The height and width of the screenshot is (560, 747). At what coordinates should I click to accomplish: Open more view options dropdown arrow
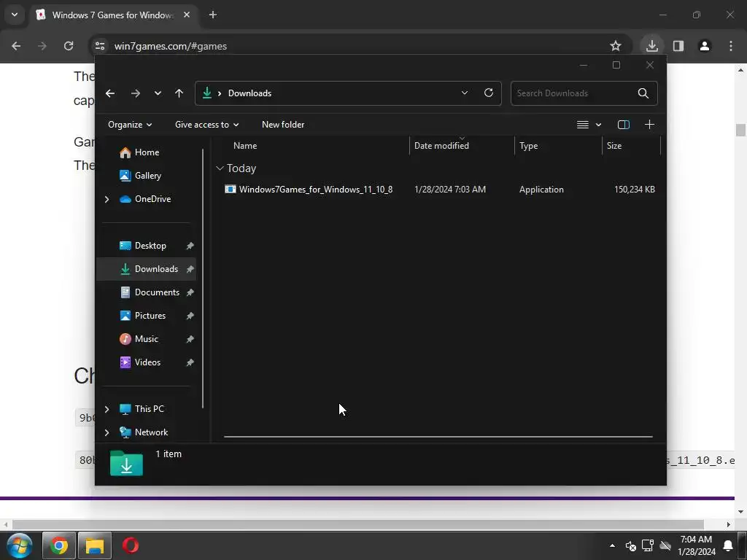[x=598, y=125]
